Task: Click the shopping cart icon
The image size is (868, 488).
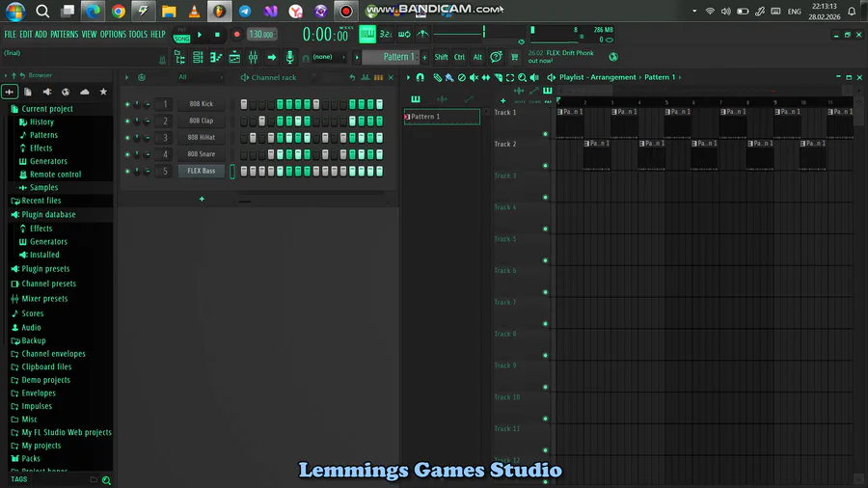Action: (514, 57)
